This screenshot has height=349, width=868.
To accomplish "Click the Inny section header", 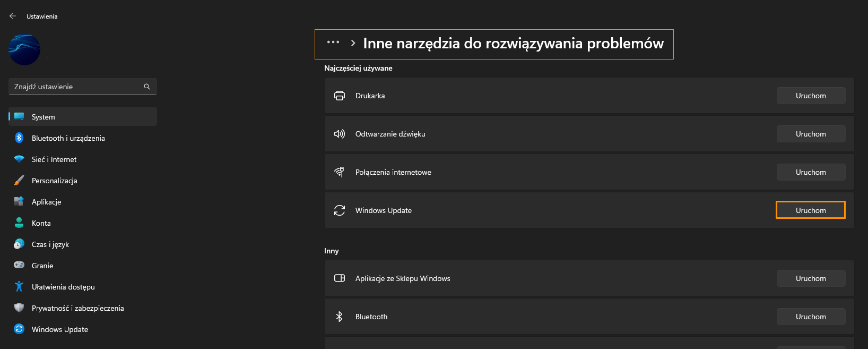I will click(x=332, y=251).
